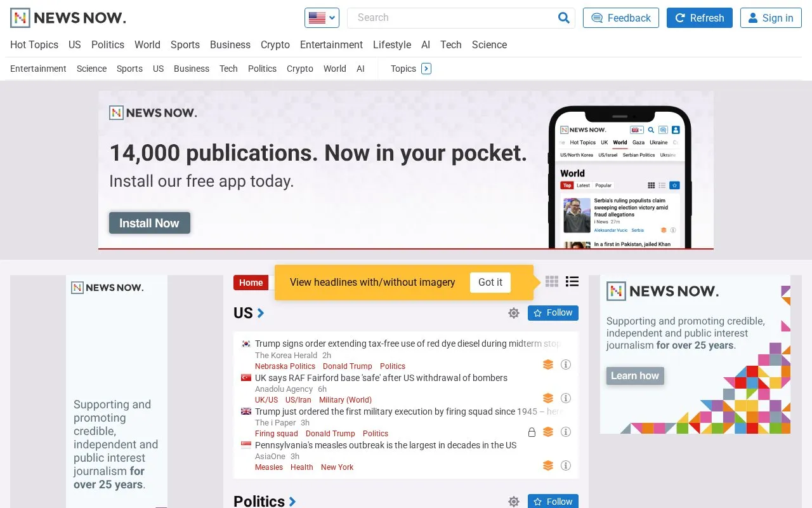Click Nebraska Politics topic tag

pyautogui.click(x=285, y=366)
